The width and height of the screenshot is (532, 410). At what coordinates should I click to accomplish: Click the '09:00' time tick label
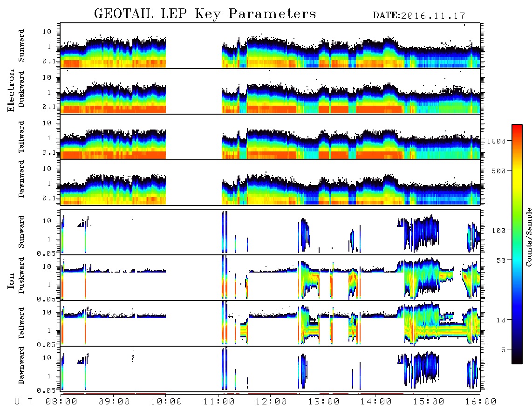click(114, 402)
